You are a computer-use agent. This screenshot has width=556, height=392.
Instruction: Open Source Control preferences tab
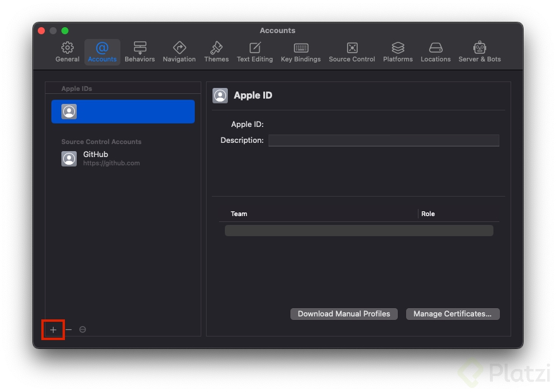point(352,52)
